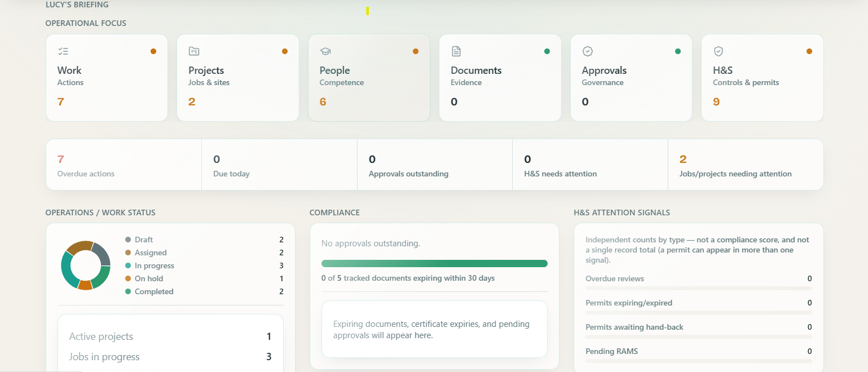Open the Work Actions card
Image resolution: width=868 pixels, height=372 pixels.
tap(107, 78)
